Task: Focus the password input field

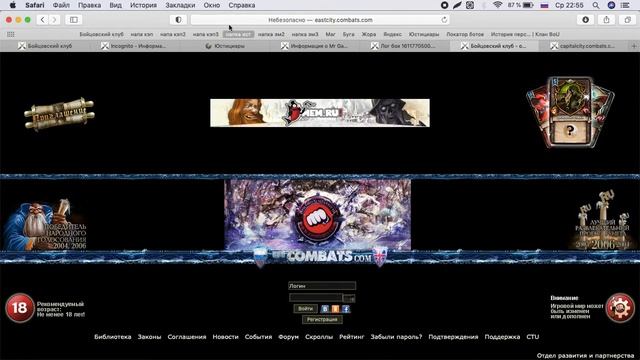Action: [x=316, y=298]
